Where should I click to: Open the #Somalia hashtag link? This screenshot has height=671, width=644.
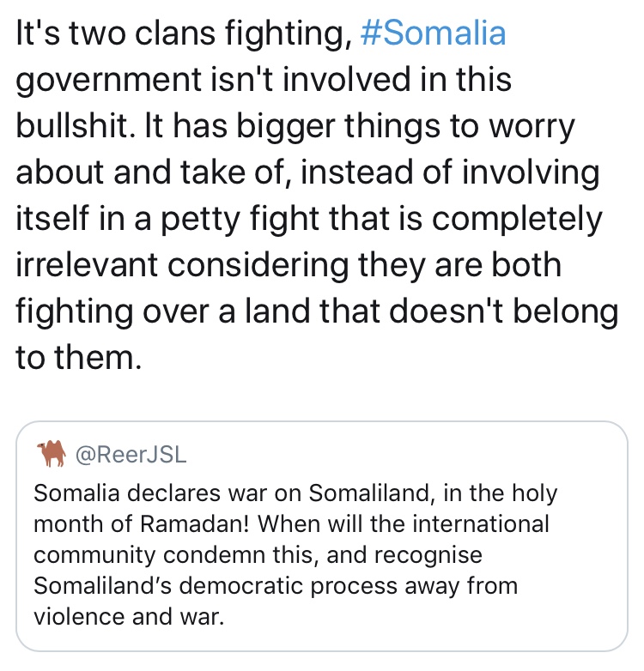click(434, 33)
